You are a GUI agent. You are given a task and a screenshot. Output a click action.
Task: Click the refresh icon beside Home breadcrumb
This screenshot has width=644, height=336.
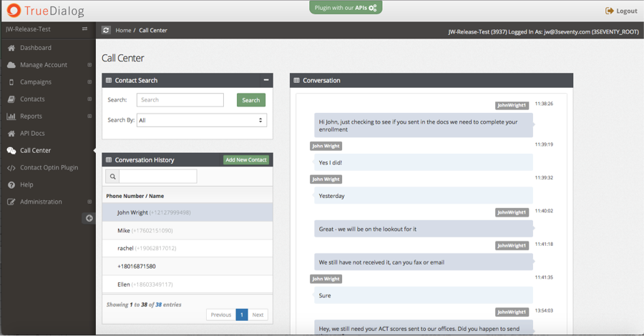coord(106,30)
